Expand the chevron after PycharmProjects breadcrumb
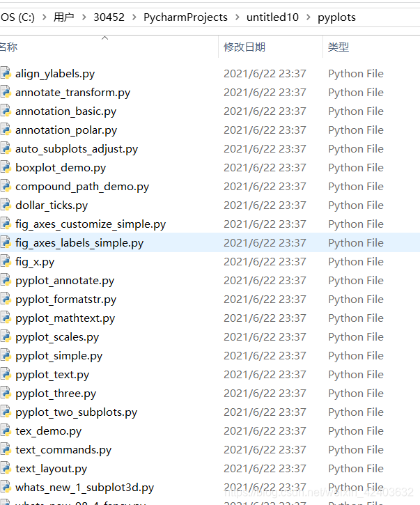420x505 pixels. (238, 17)
